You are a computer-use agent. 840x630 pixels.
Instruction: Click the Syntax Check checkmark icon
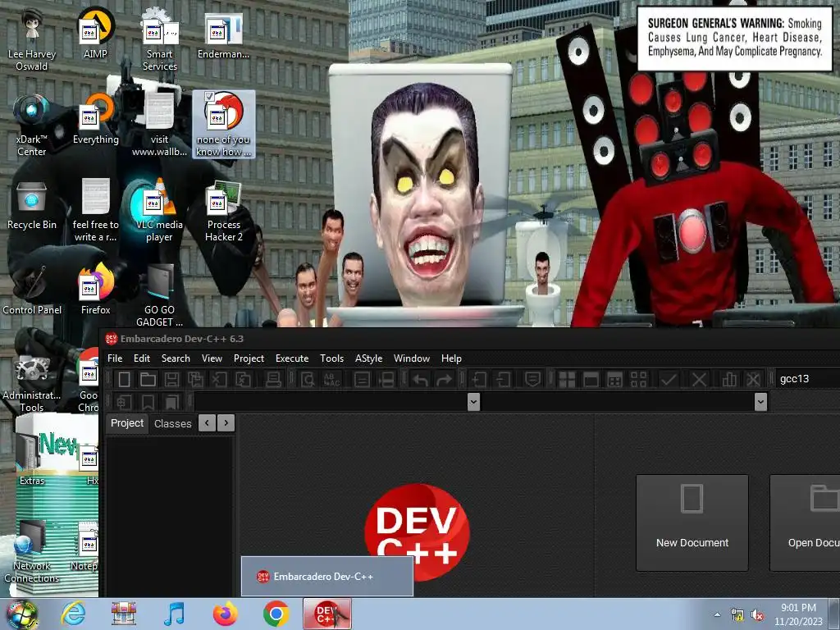click(668, 379)
